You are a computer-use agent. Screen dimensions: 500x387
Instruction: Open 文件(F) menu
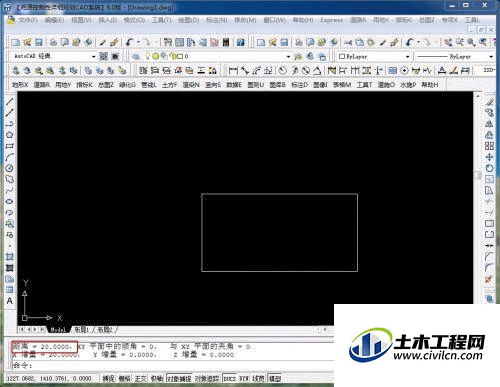(x=28, y=20)
